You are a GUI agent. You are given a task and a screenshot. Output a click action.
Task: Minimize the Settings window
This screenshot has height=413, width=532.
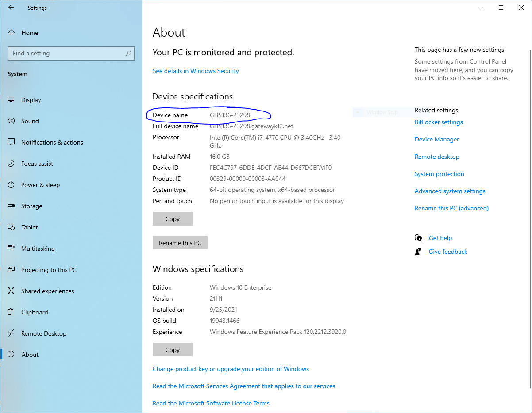point(481,8)
